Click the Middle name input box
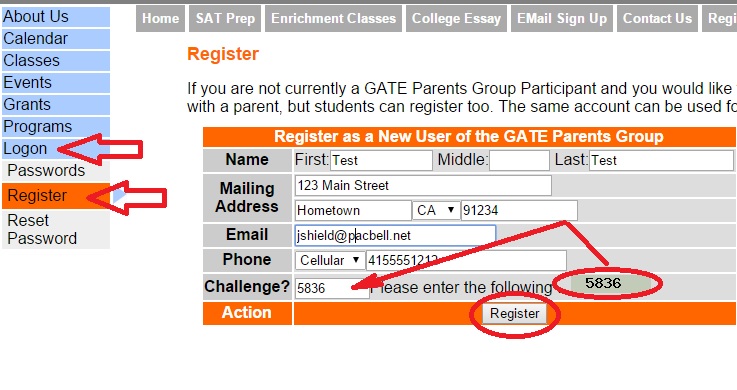Screen dimensions: 737x390 [519, 160]
